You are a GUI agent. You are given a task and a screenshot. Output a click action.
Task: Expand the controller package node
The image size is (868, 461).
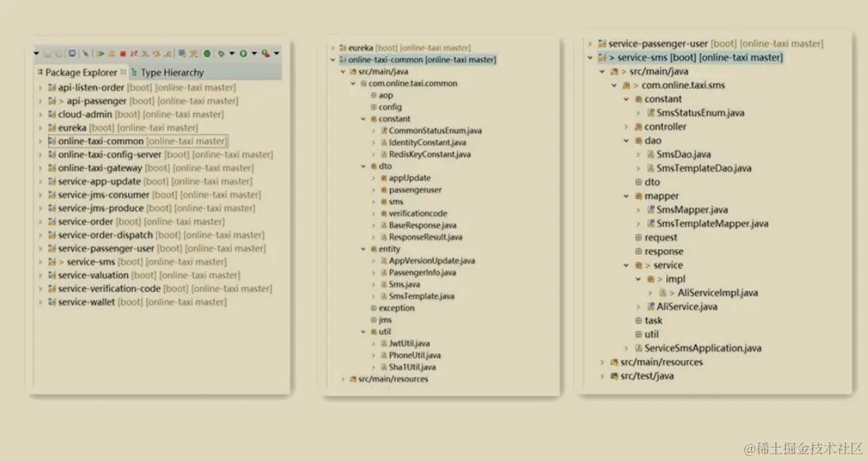626,126
